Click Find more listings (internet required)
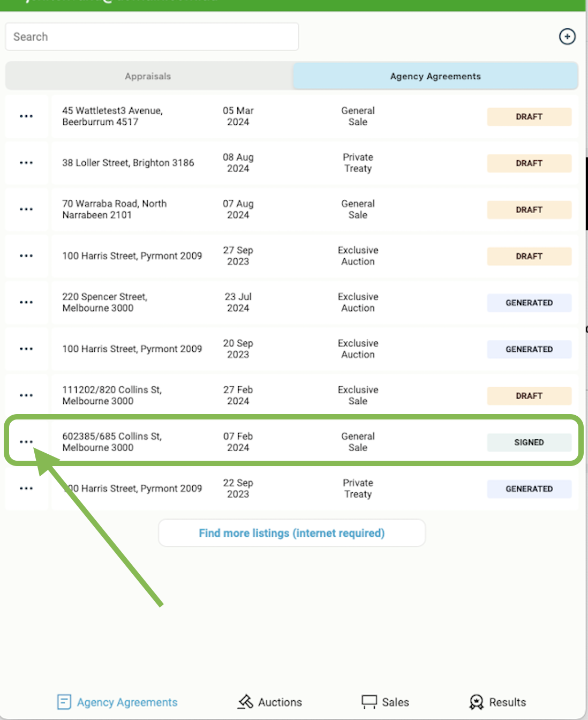The width and height of the screenshot is (588, 720). coord(292,533)
